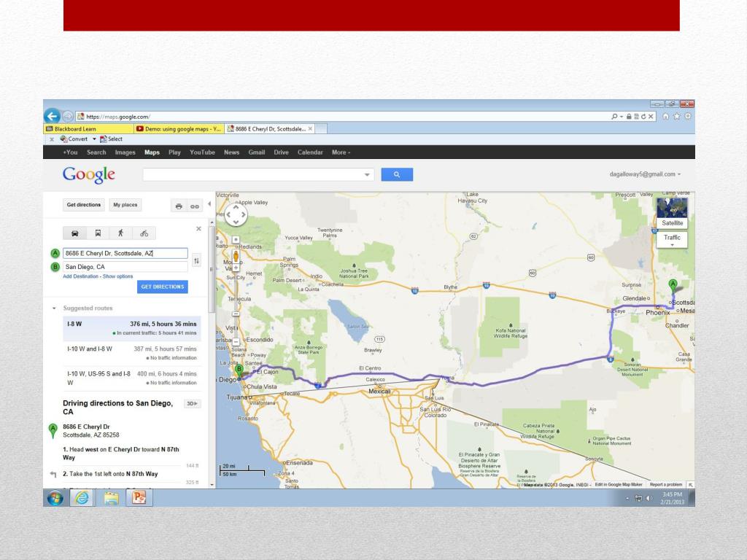Click the address bar showing maps.google.com

(343, 116)
